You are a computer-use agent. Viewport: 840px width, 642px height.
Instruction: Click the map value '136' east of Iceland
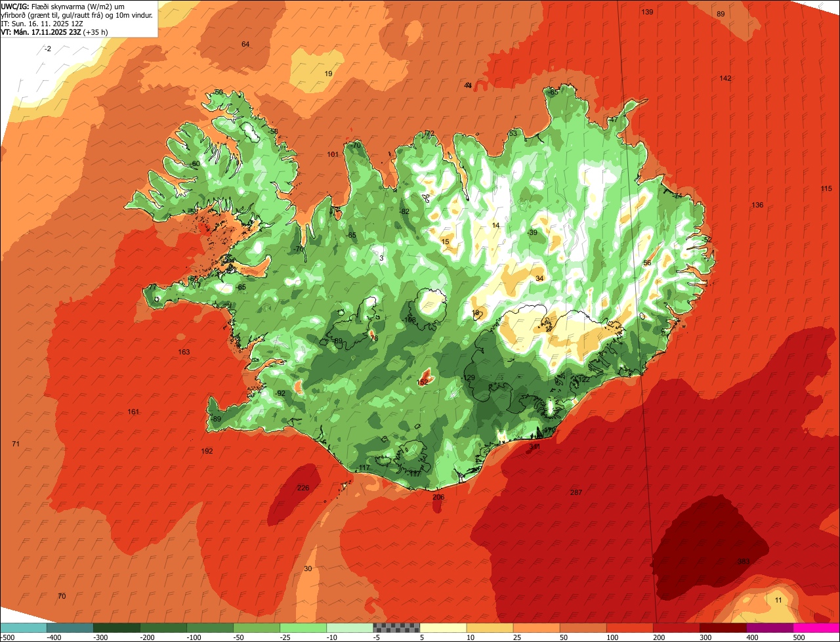(x=757, y=205)
